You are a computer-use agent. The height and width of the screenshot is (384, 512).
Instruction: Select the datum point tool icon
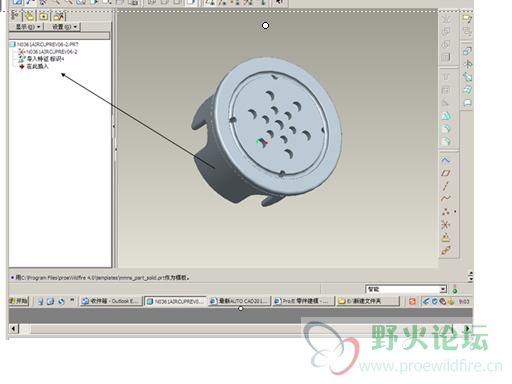click(446, 211)
